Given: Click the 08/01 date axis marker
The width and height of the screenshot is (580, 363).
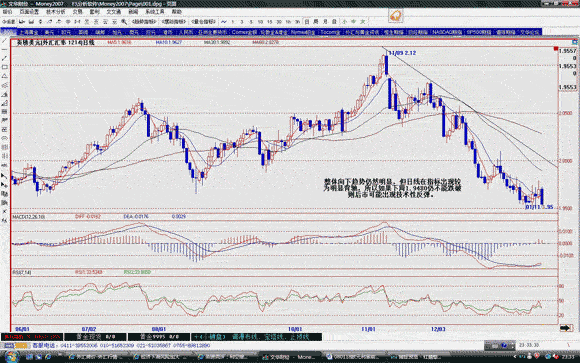Looking at the screenshot, I should [x=159, y=329].
